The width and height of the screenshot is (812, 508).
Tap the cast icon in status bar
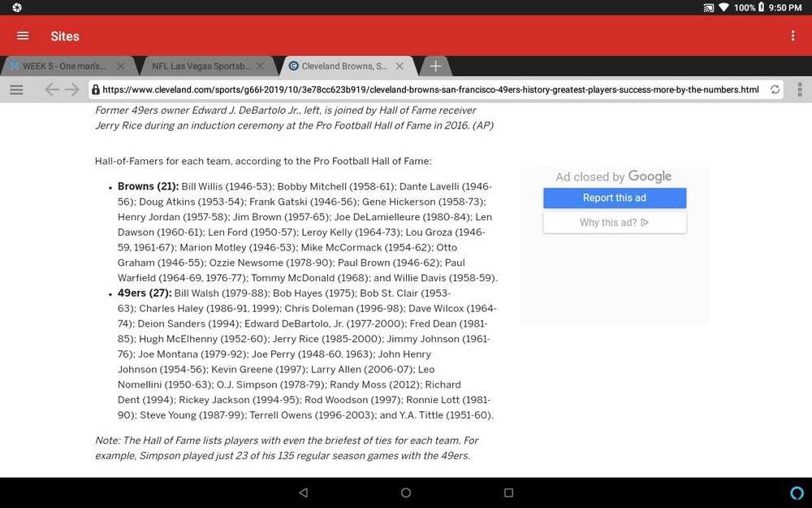click(708, 8)
